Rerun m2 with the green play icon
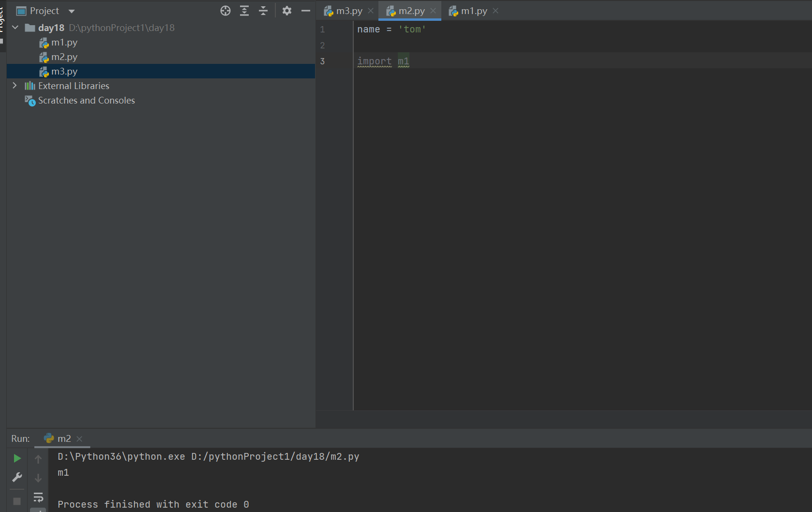This screenshot has height=512, width=812. 17,458
